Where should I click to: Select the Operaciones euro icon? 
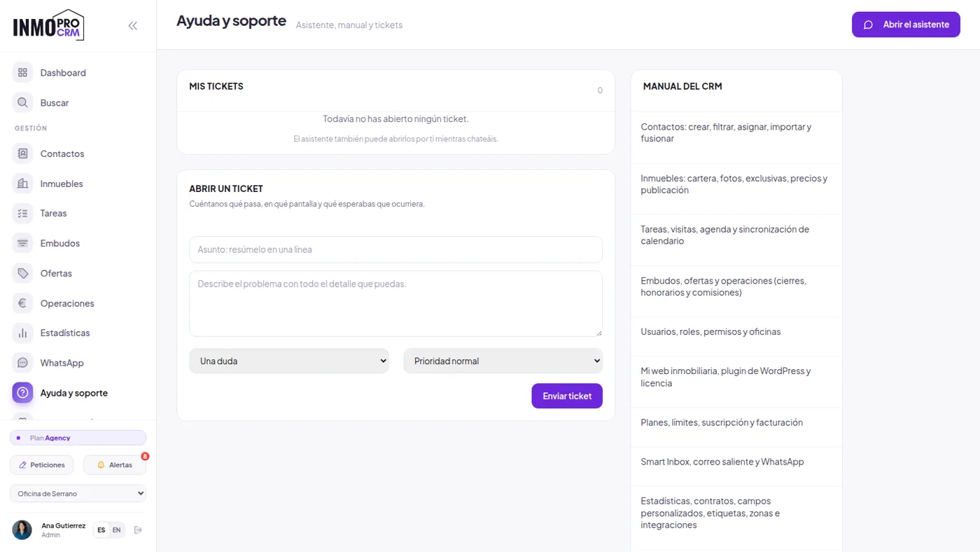[22, 303]
